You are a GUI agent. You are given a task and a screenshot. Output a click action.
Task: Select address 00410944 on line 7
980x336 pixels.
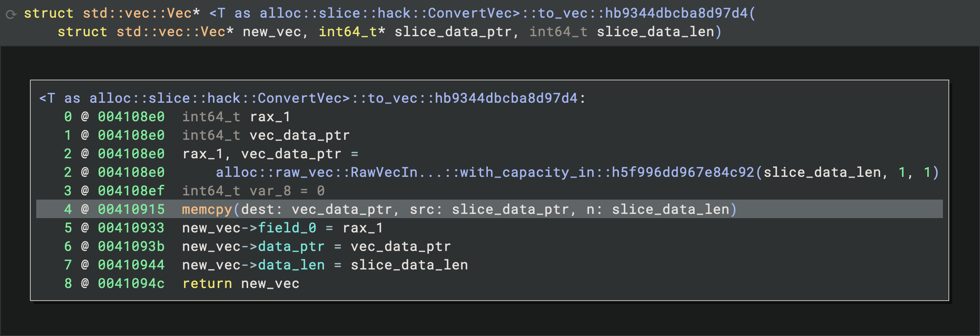131,265
